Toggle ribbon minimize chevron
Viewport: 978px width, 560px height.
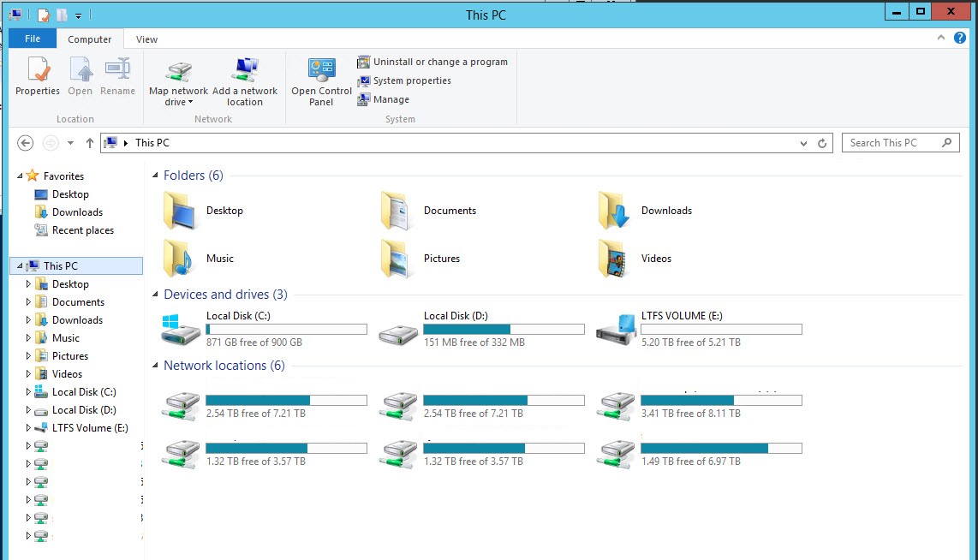coord(940,39)
